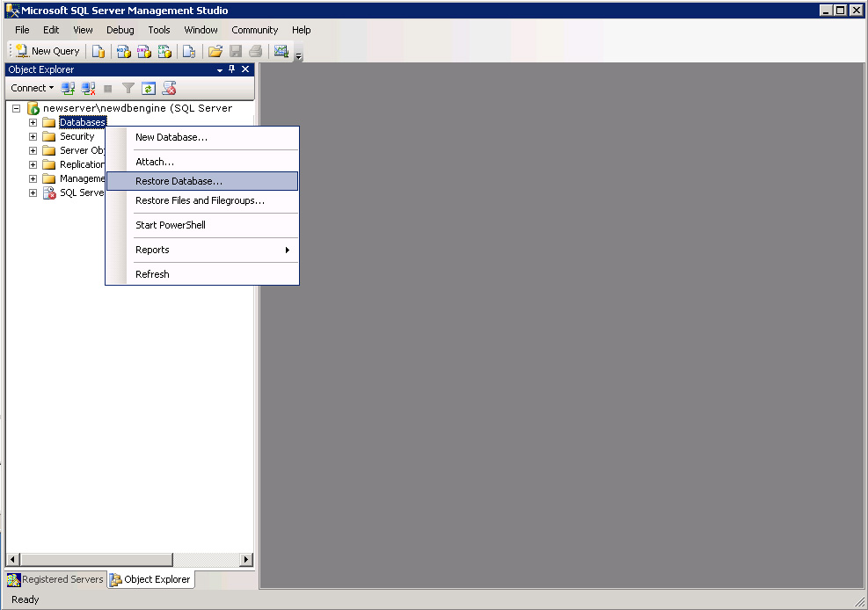Close the Object Explorer panel
The width and height of the screenshot is (868, 610).
click(245, 69)
